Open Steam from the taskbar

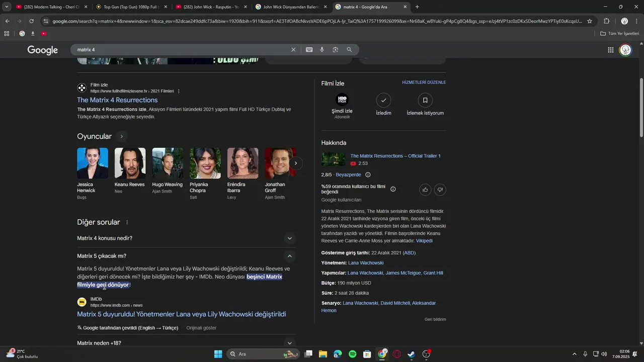pos(412,354)
